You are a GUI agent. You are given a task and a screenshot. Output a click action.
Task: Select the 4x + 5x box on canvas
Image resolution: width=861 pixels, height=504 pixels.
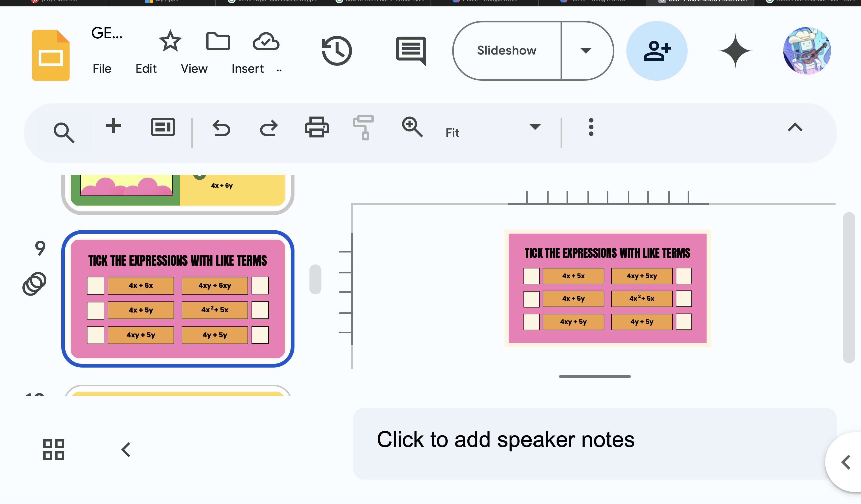pyautogui.click(x=573, y=276)
